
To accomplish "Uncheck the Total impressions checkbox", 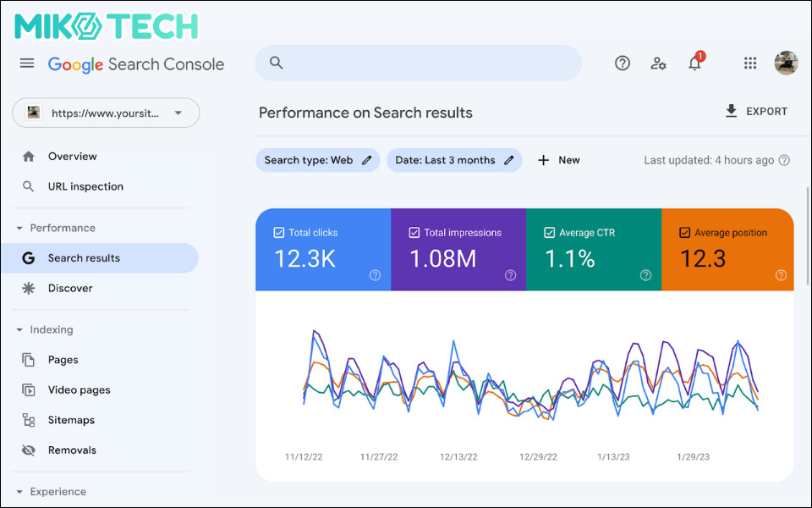I will pyautogui.click(x=414, y=233).
